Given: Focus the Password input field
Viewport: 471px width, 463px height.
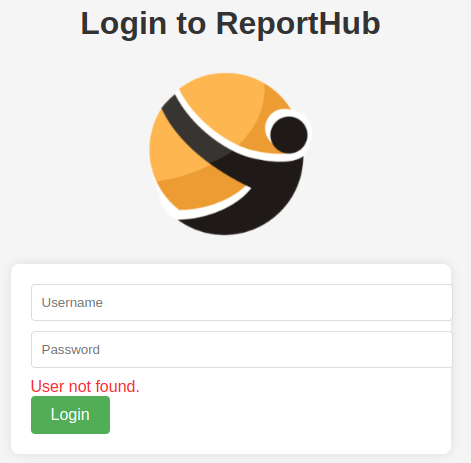Looking at the screenshot, I should tap(242, 350).
